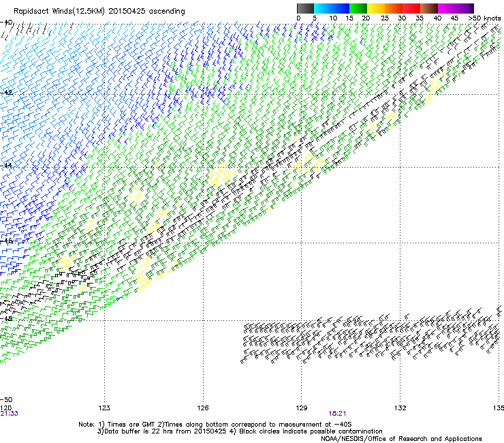Screen dimensions: 504x443
Task: Click the '>50 knots' legend label
Action: pos(484,18)
